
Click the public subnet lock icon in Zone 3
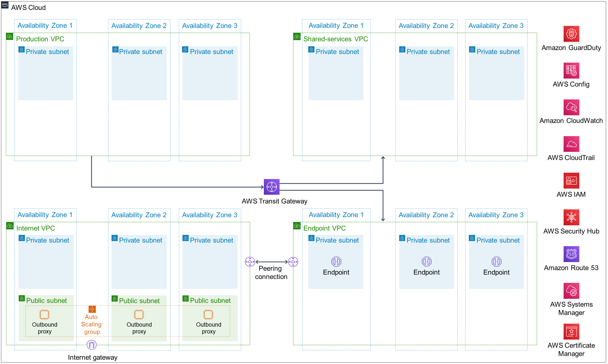coord(185,299)
